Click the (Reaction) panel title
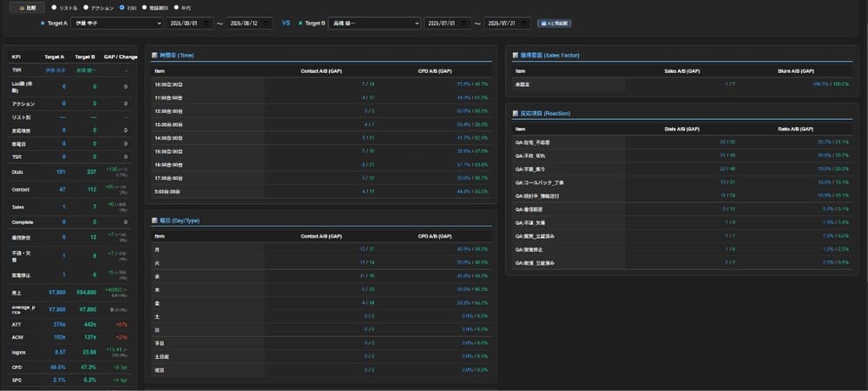The height and width of the screenshot is (391, 868). pos(545,113)
